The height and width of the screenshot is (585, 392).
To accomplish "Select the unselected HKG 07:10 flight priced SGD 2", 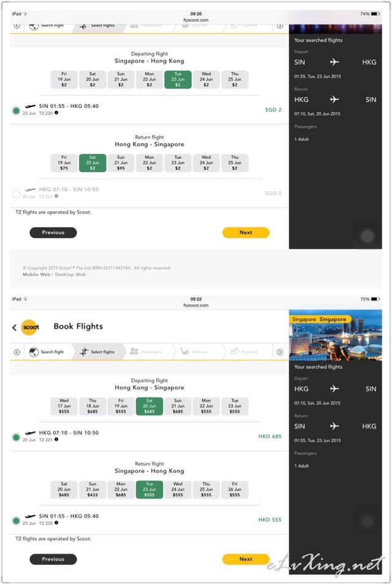I will (x=16, y=194).
